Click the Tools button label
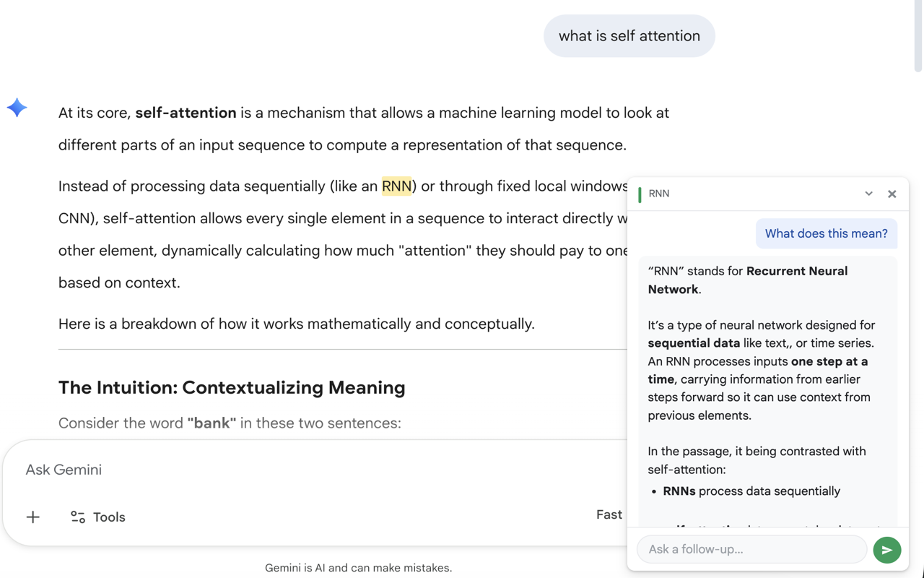924x578 pixels. tap(110, 517)
